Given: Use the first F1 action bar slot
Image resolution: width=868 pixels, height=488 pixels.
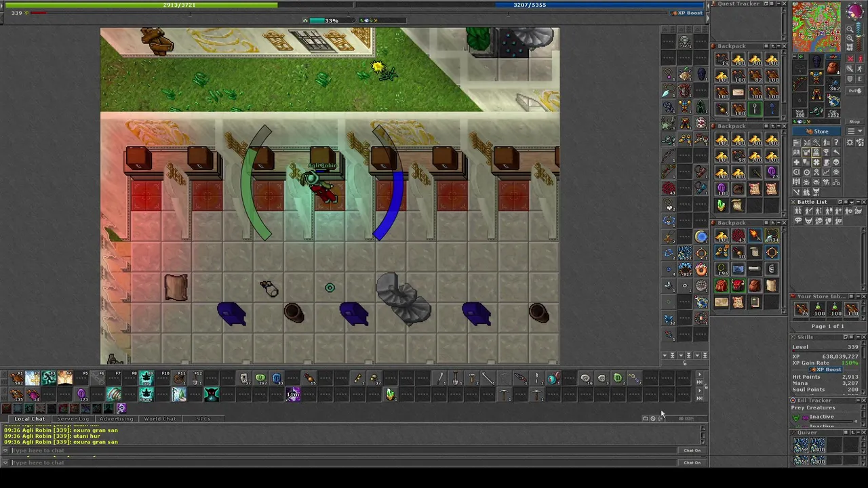Looking at the screenshot, I should click(x=16, y=378).
